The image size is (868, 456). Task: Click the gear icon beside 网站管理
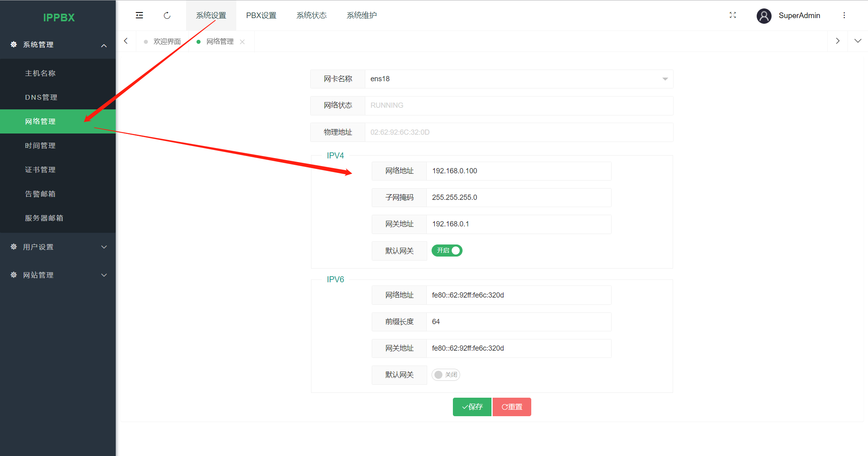(14, 275)
